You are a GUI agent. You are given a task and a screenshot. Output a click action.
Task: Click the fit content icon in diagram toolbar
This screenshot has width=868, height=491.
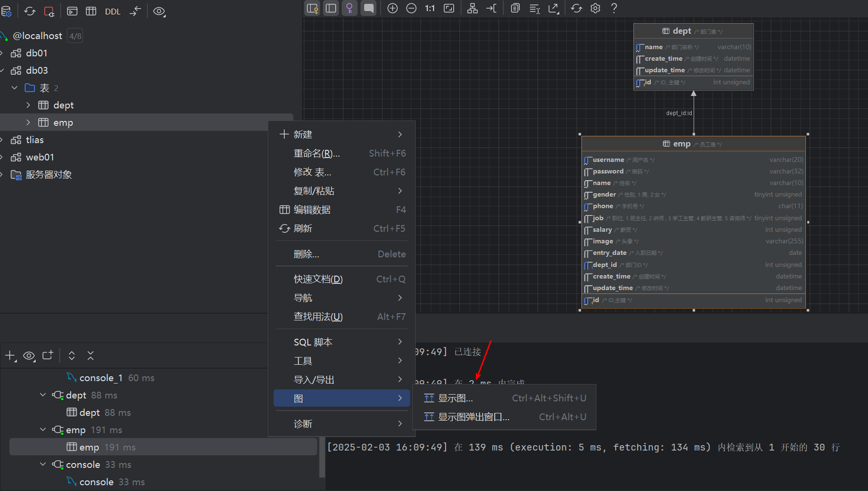pos(449,8)
